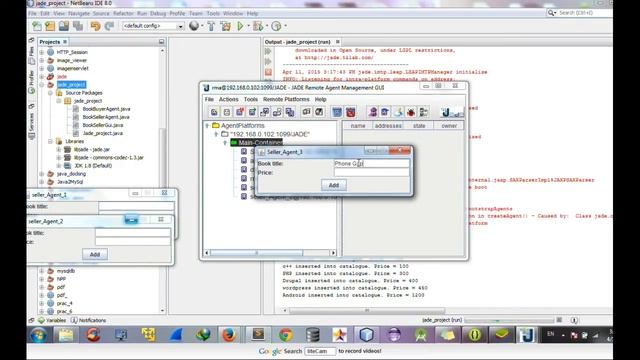Click the globe browser icon in NetBeans toolbar

click(x=194, y=26)
